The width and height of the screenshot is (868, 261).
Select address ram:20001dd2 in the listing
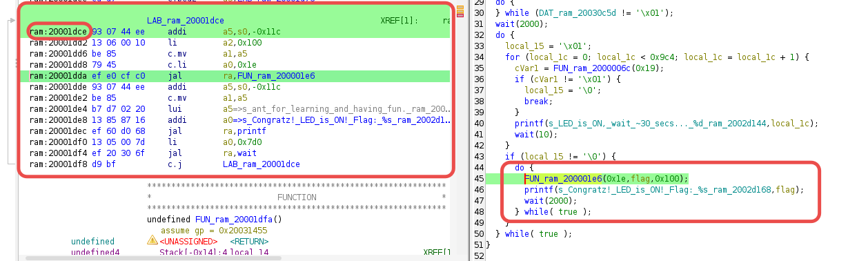(58, 42)
